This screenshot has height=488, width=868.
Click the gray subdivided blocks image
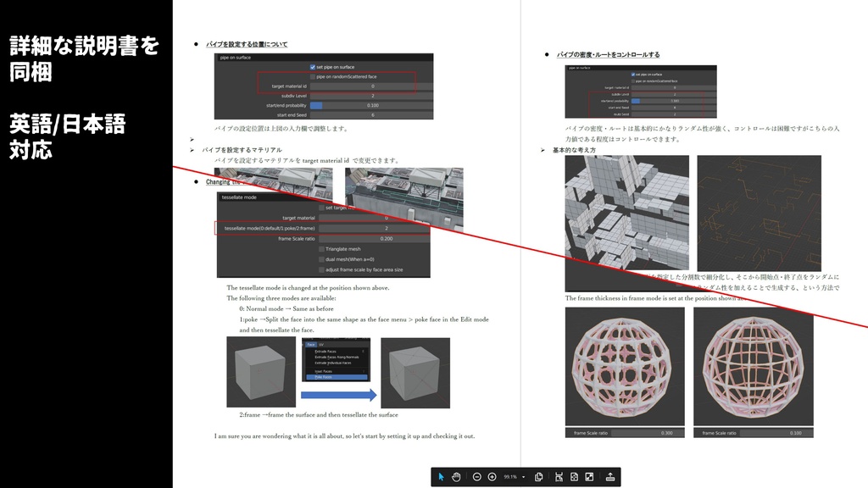[626, 213]
